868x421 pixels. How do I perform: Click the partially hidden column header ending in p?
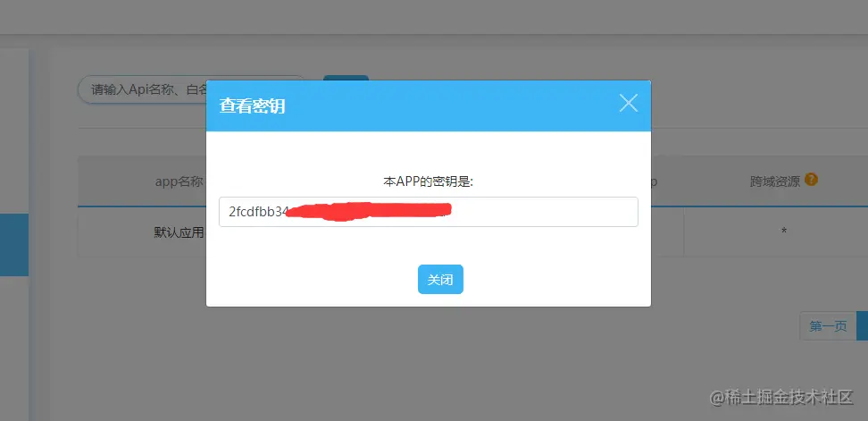(x=655, y=181)
